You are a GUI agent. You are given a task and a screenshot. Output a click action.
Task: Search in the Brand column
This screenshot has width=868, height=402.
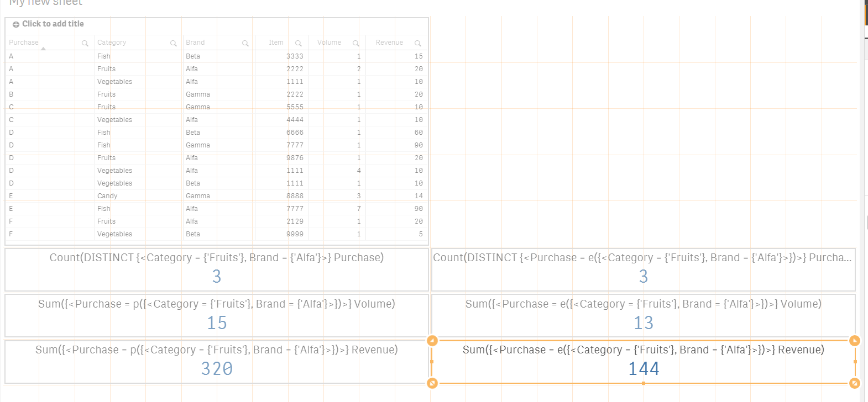[x=245, y=43]
